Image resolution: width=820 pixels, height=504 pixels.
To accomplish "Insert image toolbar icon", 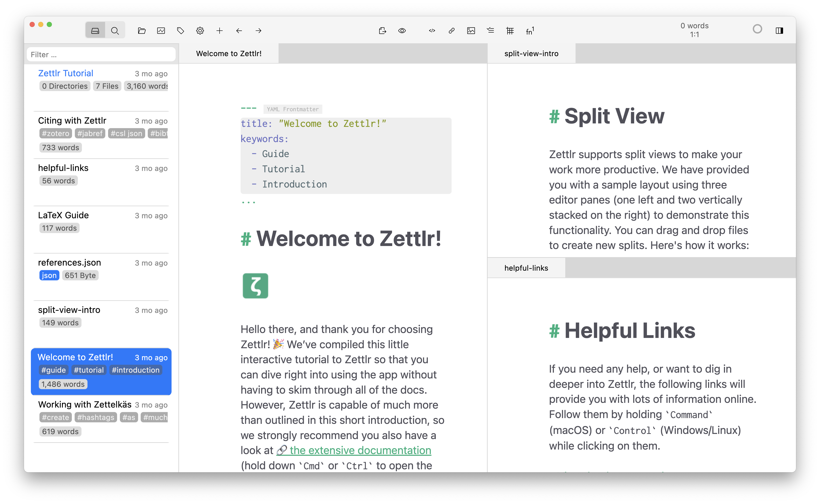I will (471, 31).
